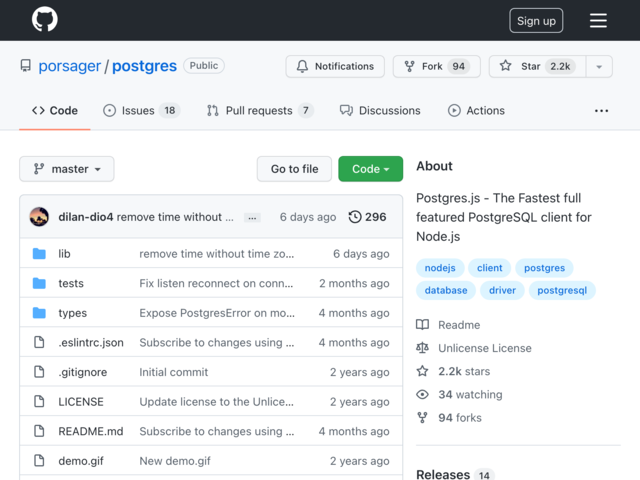Image resolution: width=640 pixels, height=480 pixels.
Task: Click the license scale icon in About
Action: (x=422, y=348)
